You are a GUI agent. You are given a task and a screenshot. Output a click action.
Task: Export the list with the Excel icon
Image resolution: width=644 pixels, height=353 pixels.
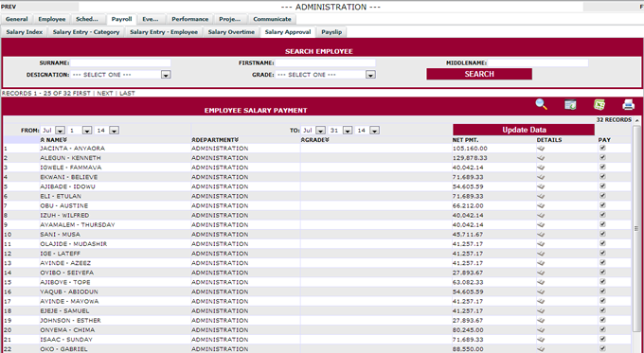(599, 105)
